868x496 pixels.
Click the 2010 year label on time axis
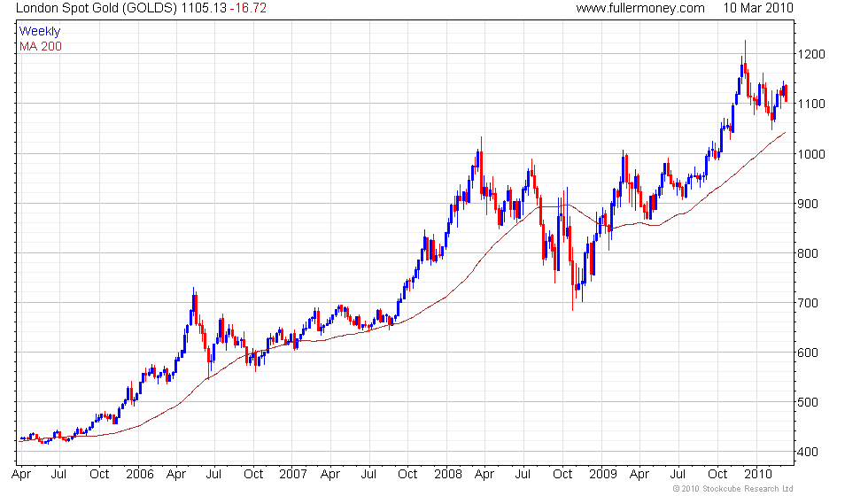click(758, 475)
